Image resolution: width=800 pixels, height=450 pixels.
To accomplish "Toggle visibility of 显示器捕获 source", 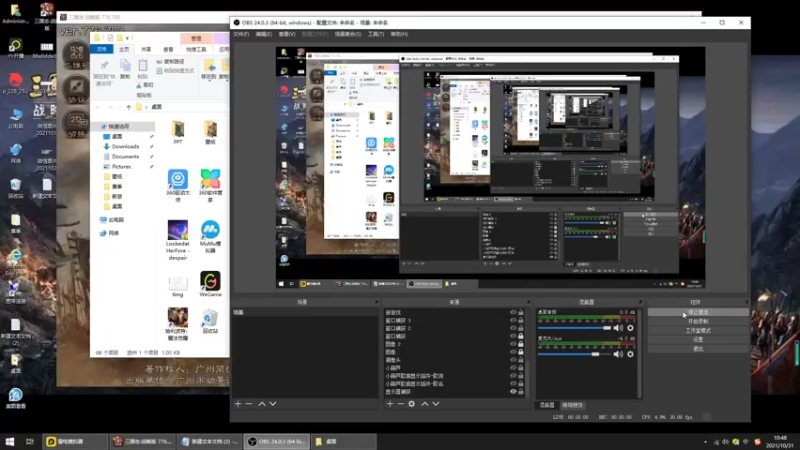I will (x=513, y=392).
